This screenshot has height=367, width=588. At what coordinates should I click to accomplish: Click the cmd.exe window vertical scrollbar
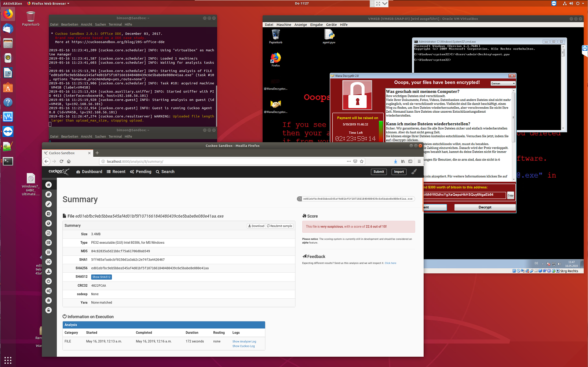(x=563, y=87)
